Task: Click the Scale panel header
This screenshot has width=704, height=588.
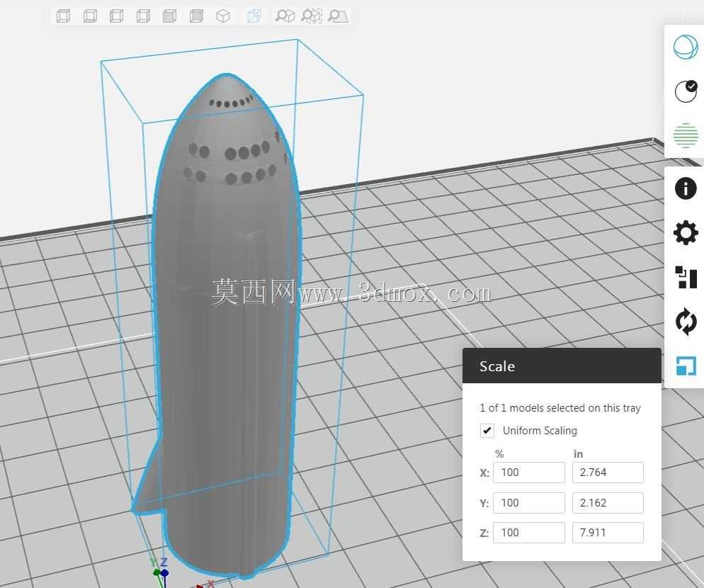Action: (562, 366)
